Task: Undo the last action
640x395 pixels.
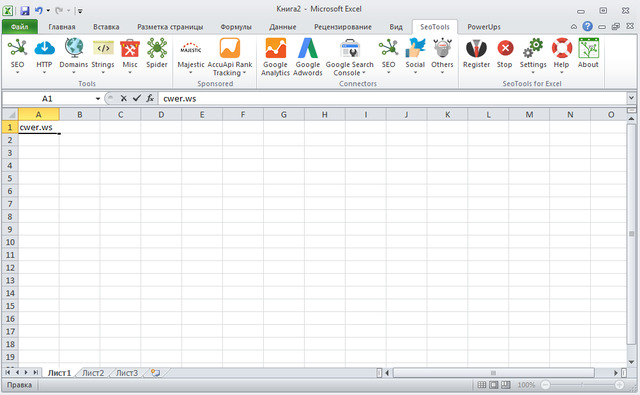Action: (38, 11)
